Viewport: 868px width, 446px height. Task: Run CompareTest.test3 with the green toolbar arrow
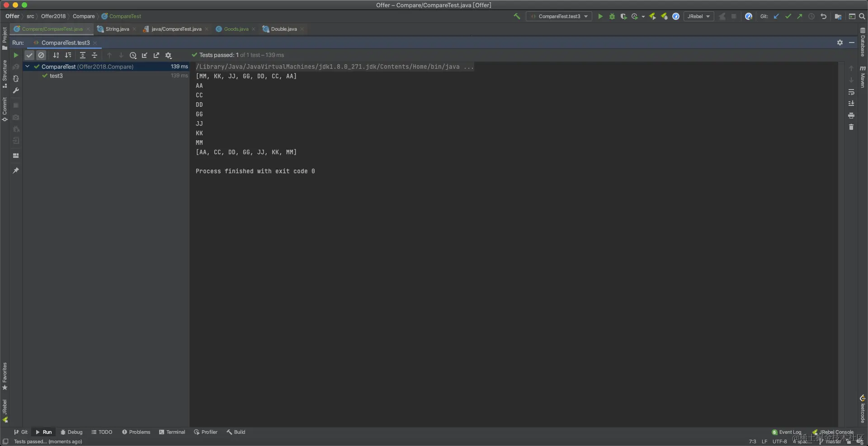click(x=600, y=16)
